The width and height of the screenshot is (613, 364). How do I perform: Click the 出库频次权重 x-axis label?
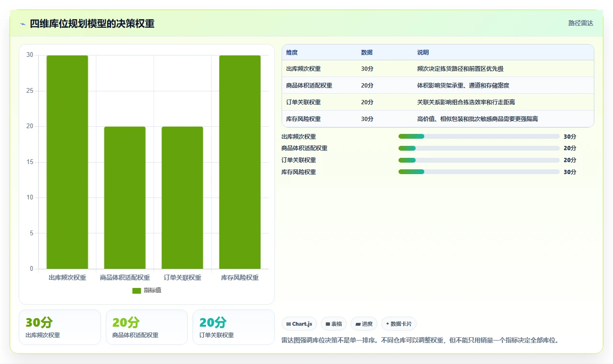coord(67,278)
